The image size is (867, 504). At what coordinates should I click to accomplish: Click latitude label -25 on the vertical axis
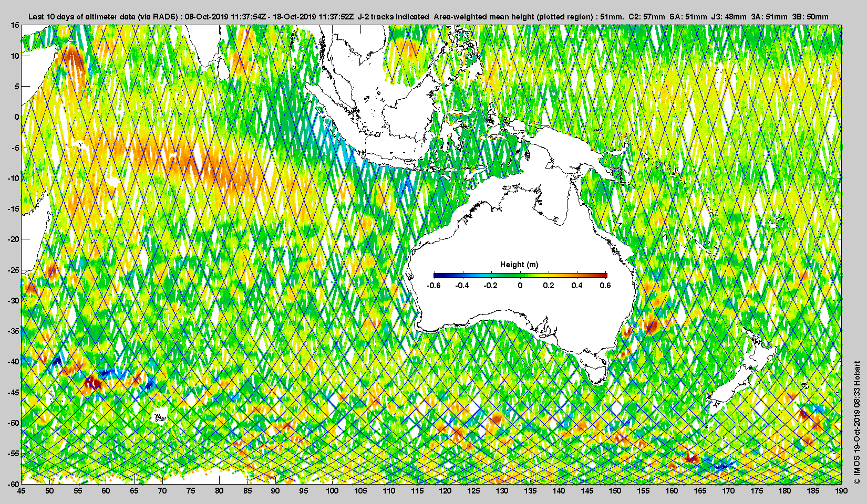pos(14,270)
